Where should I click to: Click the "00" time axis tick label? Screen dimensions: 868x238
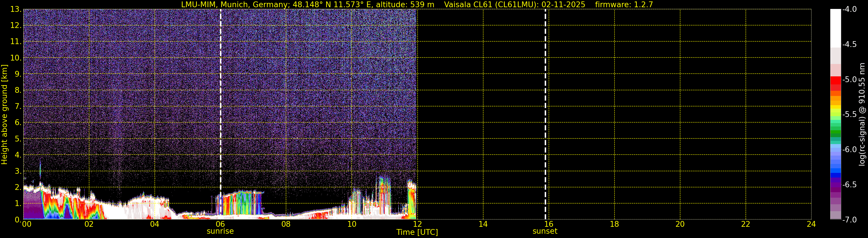pyautogui.click(x=26, y=224)
